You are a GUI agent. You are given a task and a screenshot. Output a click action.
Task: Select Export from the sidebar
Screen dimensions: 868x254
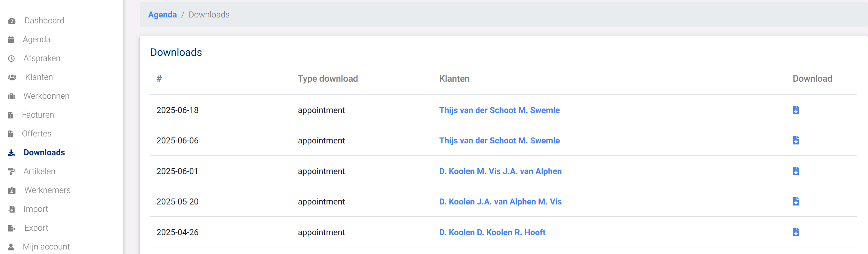coord(36,228)
